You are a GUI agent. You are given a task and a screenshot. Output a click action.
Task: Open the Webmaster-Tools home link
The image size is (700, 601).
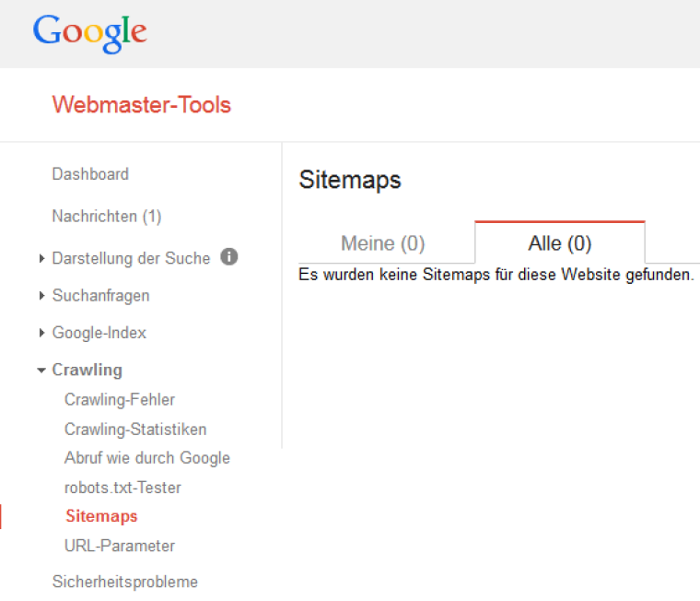[142, 105]
